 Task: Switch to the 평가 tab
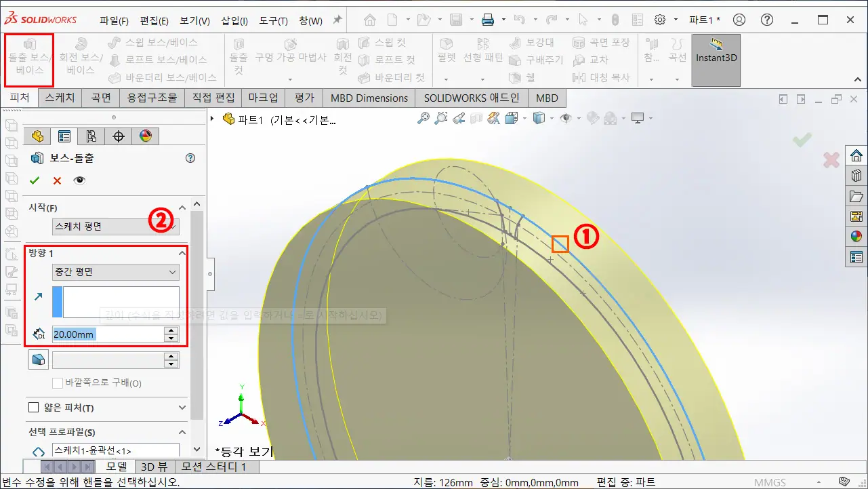304,98
